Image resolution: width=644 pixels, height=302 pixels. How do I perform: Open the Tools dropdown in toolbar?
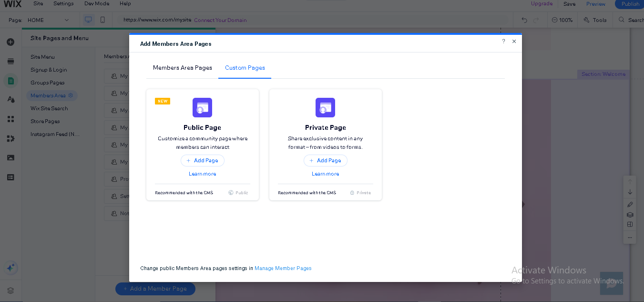(594, 20)
